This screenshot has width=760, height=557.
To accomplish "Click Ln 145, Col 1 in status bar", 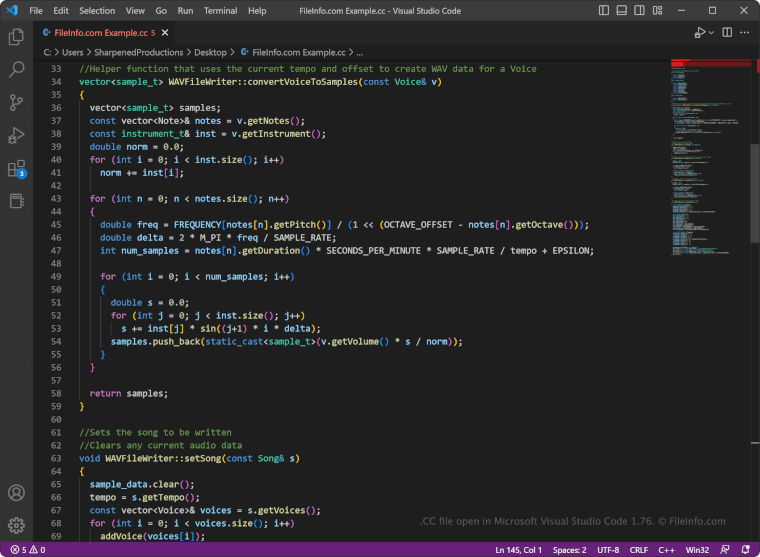I will [x=518, y=550].
